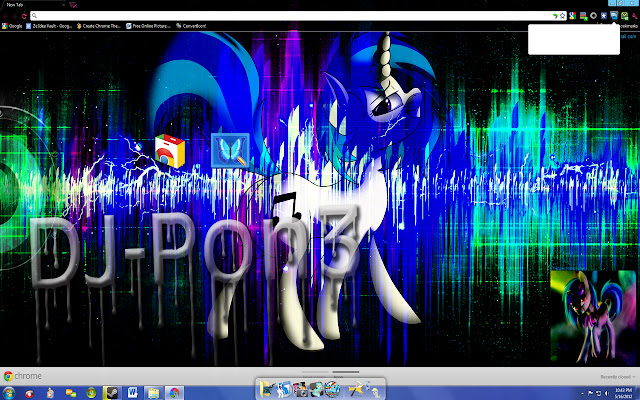Viewport: 640px width, 400px height.
Task: Open the blue butterfly app icon
Action: (231, 150)
